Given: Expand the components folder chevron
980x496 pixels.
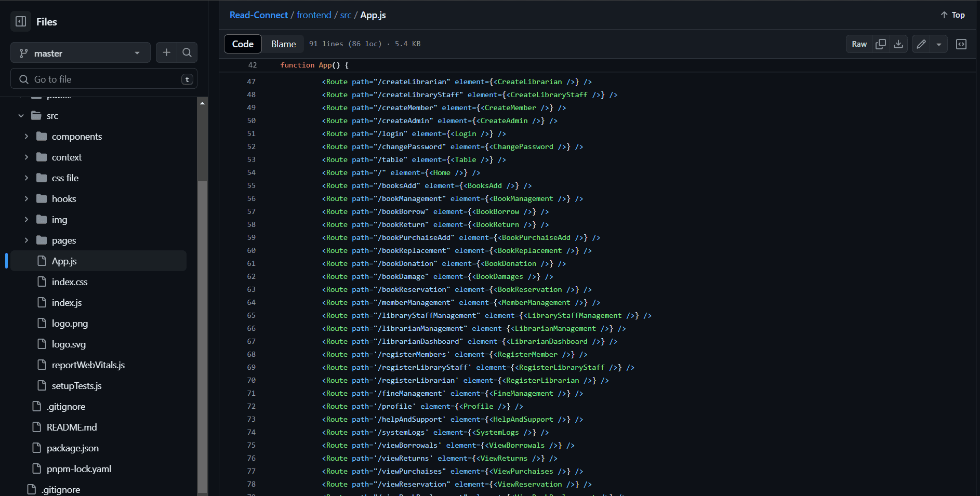Looking at the screenshot, I should point(26,137).
